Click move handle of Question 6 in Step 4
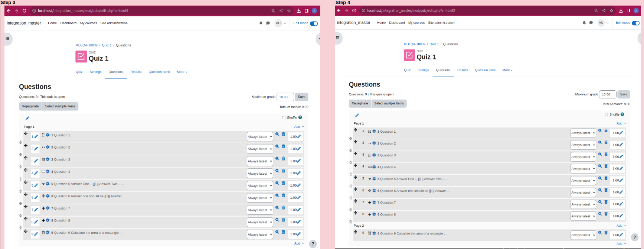 355,190
